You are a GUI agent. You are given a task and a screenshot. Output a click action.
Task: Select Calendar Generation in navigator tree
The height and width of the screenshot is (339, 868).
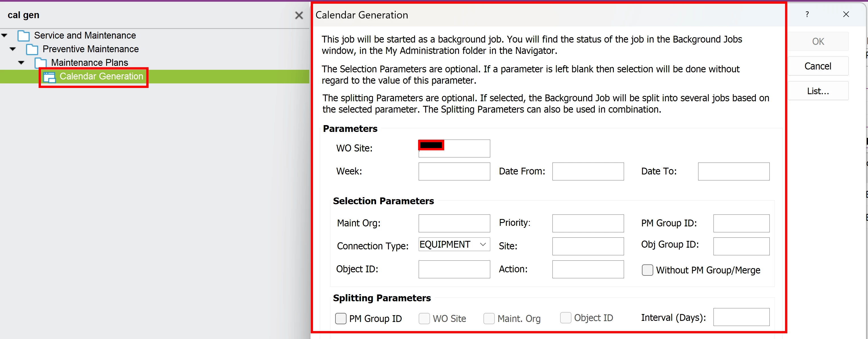101,76
